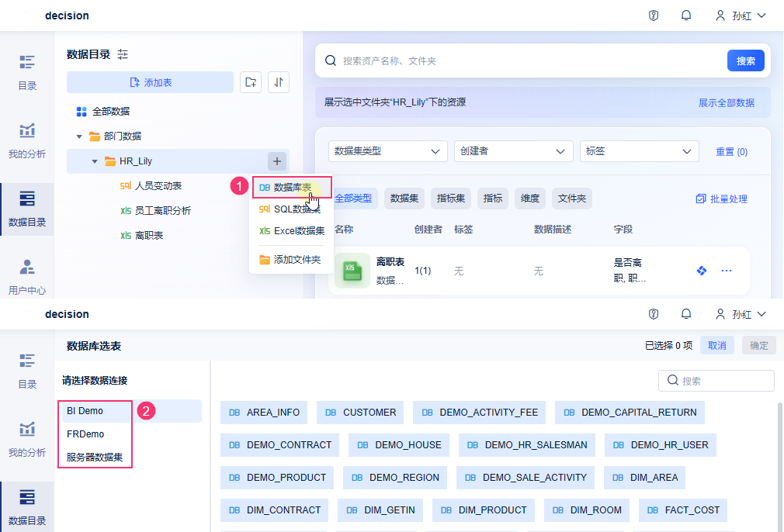784x532 pixels.
Task: Collapse the 部门数据 folder tree node
Action: click(79, 136)
